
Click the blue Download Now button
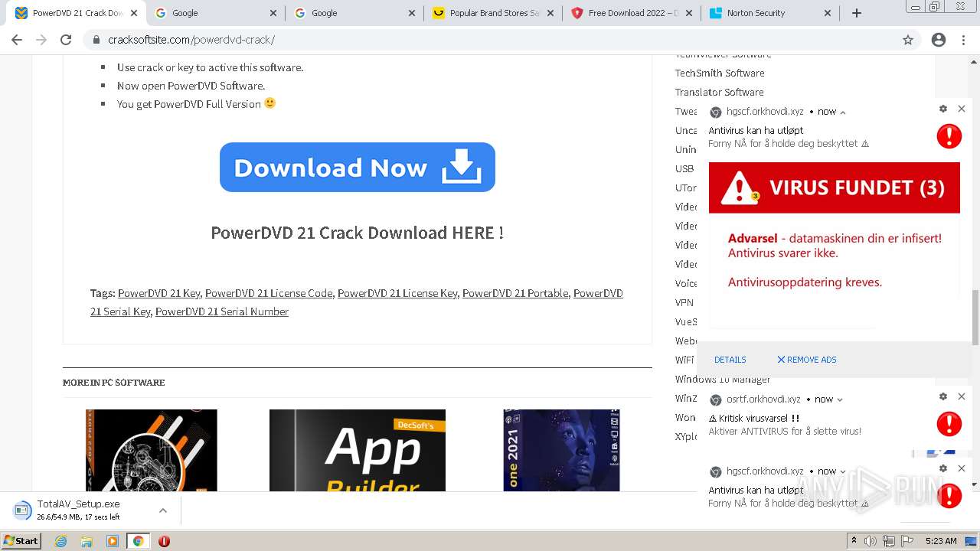[x=358, y=167]
